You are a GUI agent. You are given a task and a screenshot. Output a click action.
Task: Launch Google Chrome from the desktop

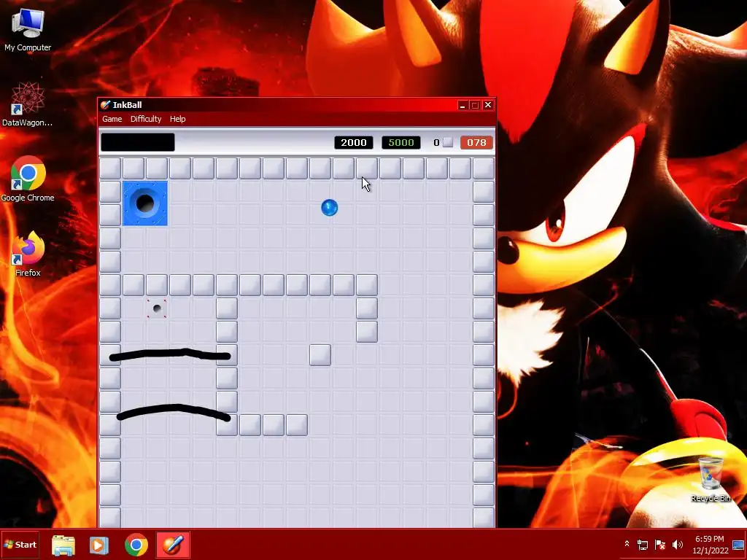click(x=28, y=179)
